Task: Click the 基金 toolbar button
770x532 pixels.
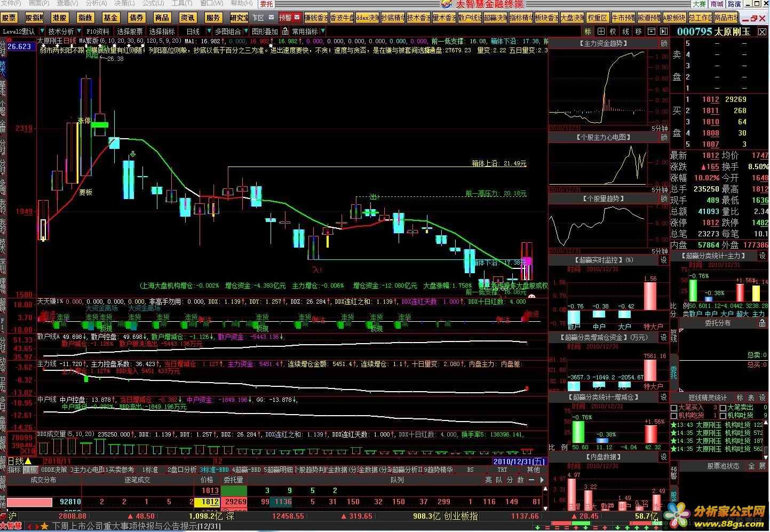Action: tap(110, 18)
